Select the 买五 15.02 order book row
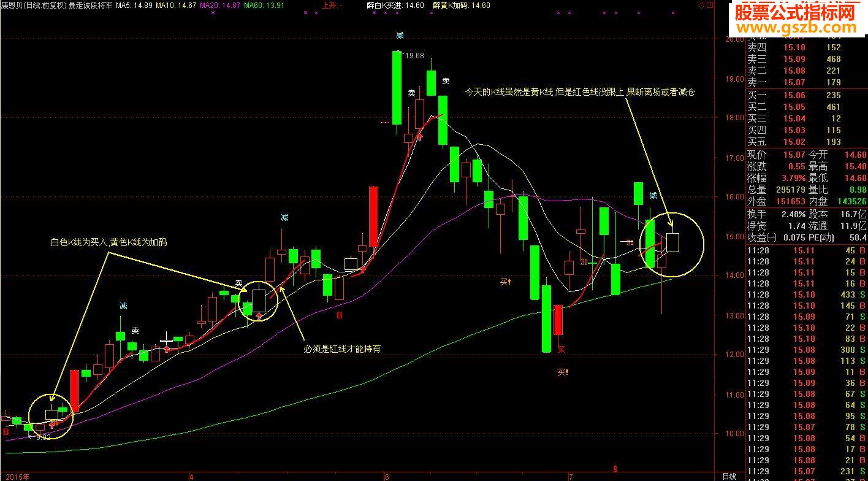 coord(807,142)
